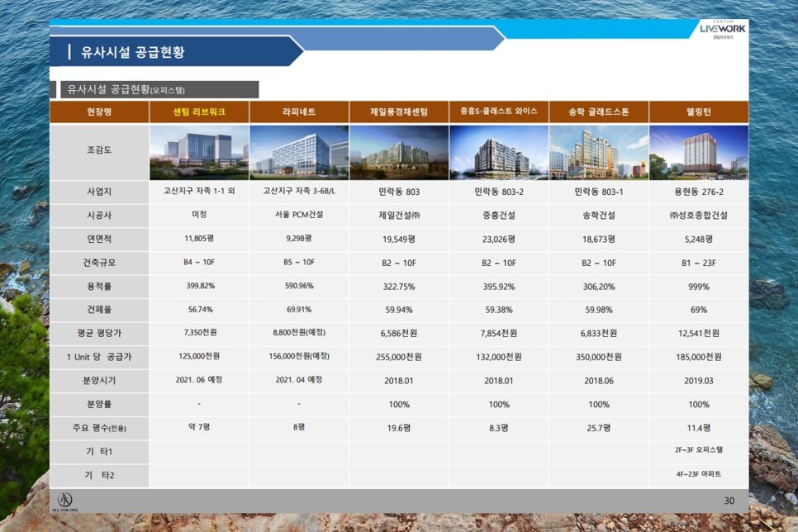Open the 중흥S-클래스트 와이스 rendering image
Viewport: 798px width, 532px height.
coord(499,152)
